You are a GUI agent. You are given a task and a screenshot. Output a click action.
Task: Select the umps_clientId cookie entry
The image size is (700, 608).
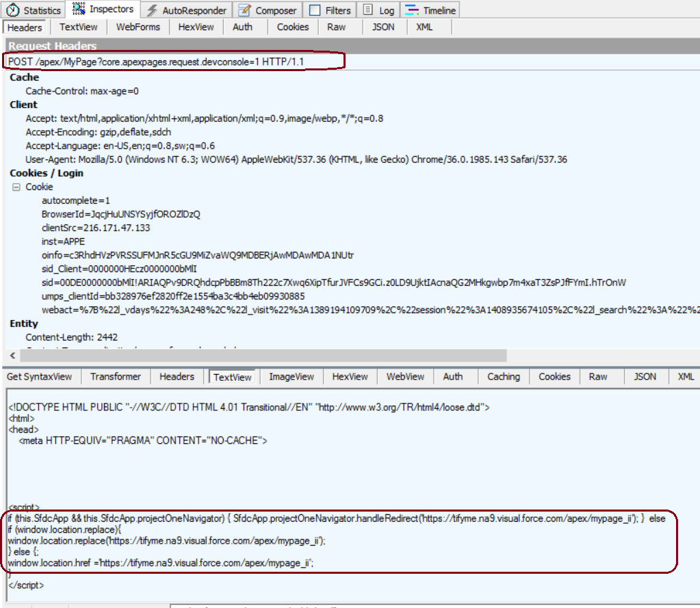pyautogui.click(x=173, y=296)
